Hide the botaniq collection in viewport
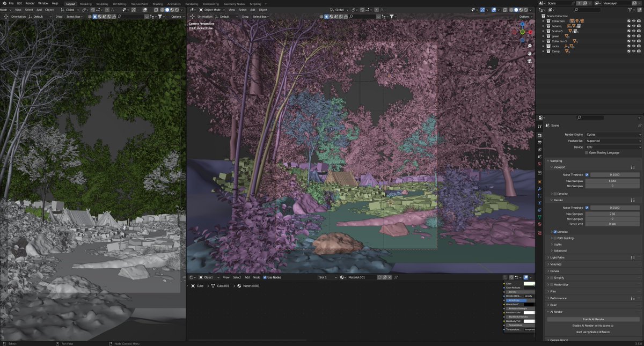 click(634, 26)
